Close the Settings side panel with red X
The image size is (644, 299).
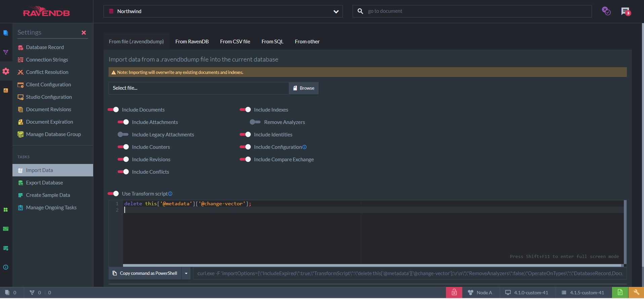point(84,33)
